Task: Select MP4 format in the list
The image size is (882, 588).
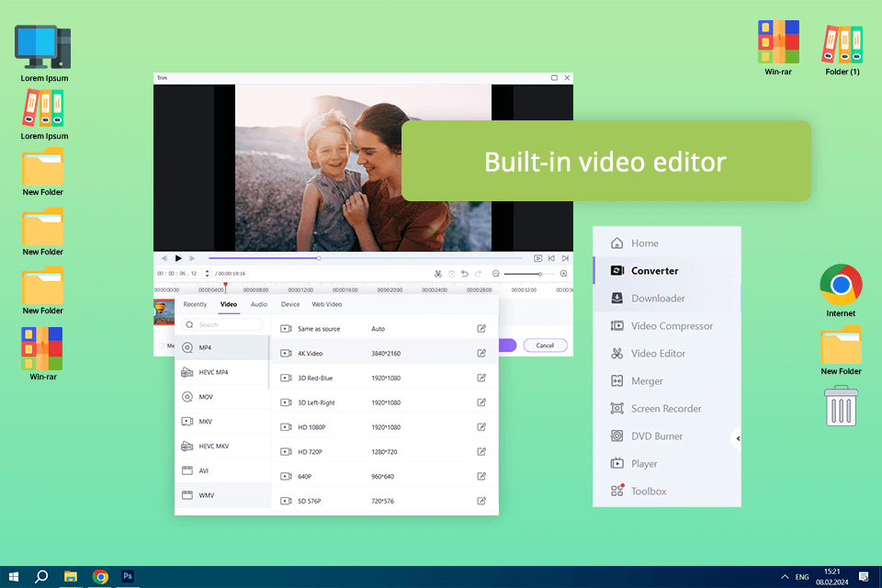Action: (x=222, y=347)
